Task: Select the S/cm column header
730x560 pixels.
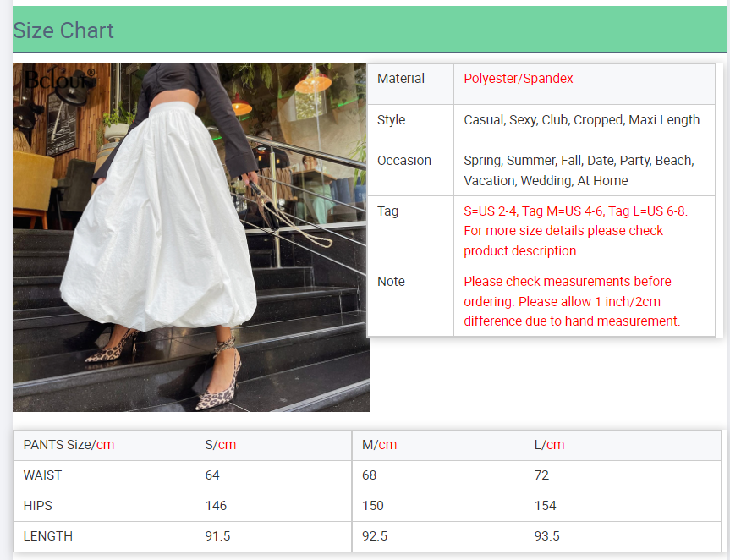Action: (x=221, y=445)
